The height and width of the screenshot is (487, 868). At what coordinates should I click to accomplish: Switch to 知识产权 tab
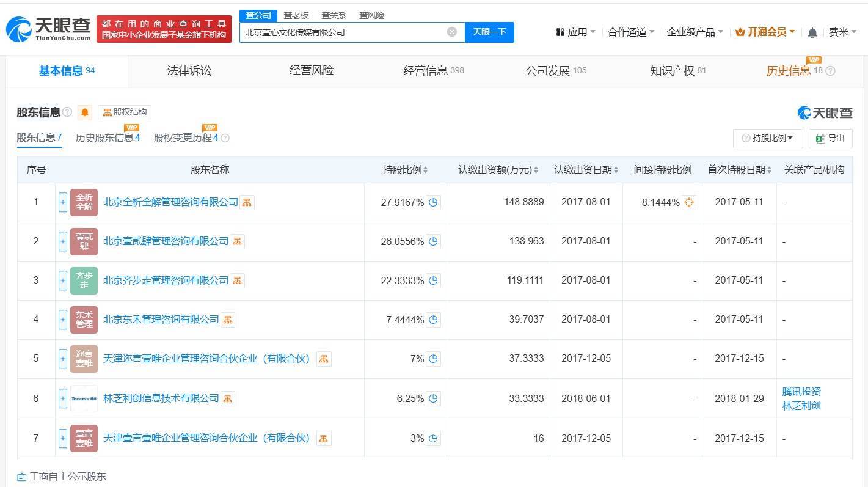[x=678, y=71]
